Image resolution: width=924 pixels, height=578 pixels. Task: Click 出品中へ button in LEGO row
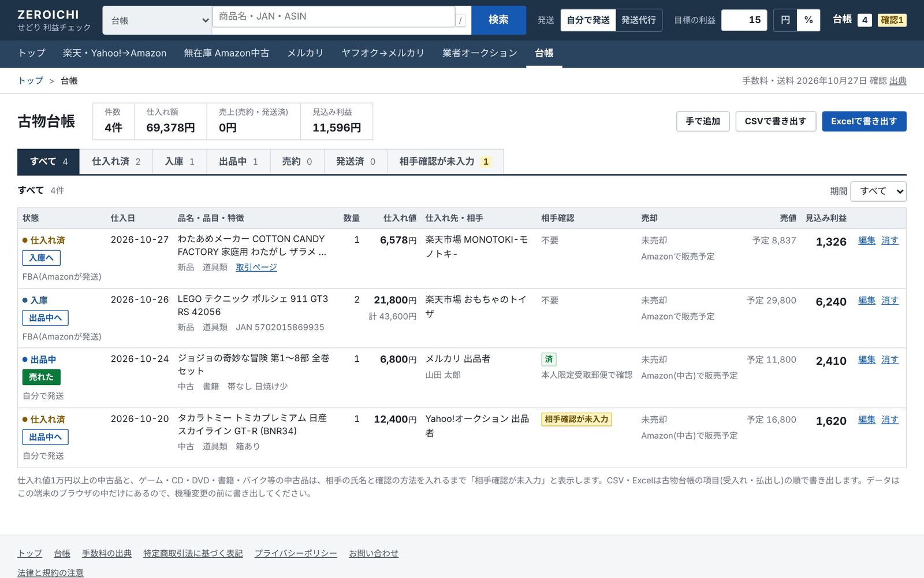[46, 318]
